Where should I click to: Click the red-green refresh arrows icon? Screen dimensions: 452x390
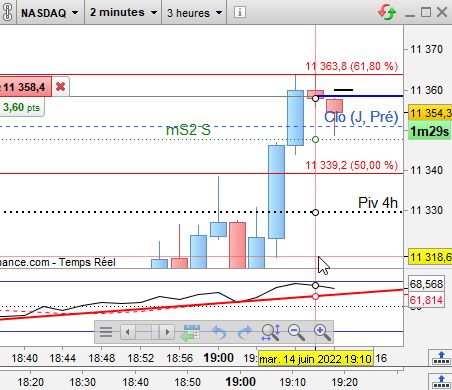point(387,13)
